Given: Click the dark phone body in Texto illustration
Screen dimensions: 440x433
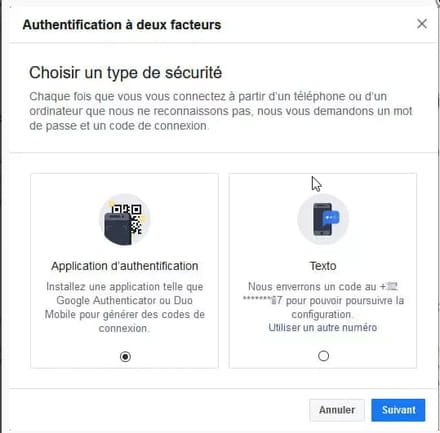Looking at the screenshot, I should (321, 220).
